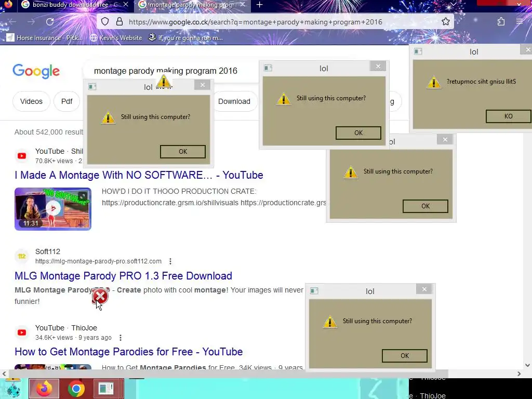Click the soft112.com result URL text
This screenshot has width=532, height=399.
pos(98,261)
